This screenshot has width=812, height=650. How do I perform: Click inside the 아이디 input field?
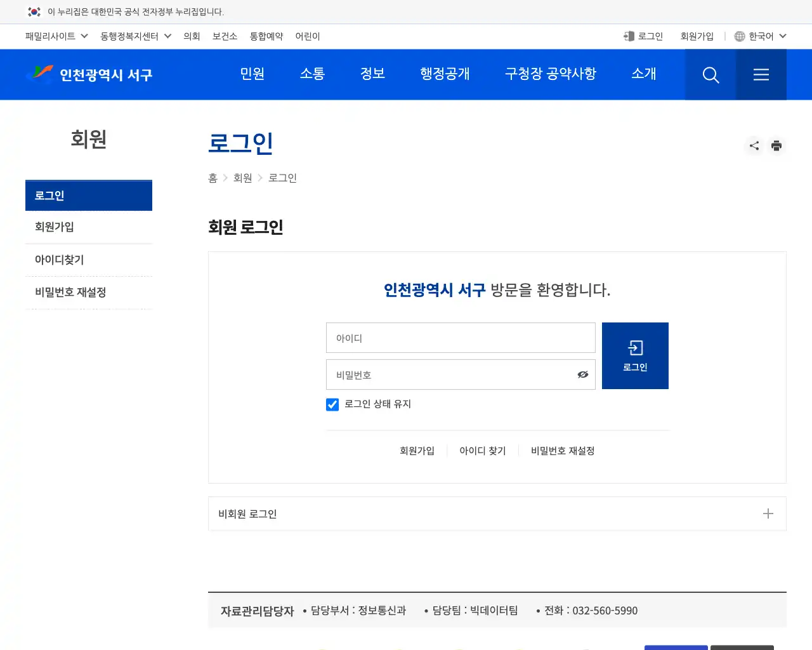tap(460, 338)
